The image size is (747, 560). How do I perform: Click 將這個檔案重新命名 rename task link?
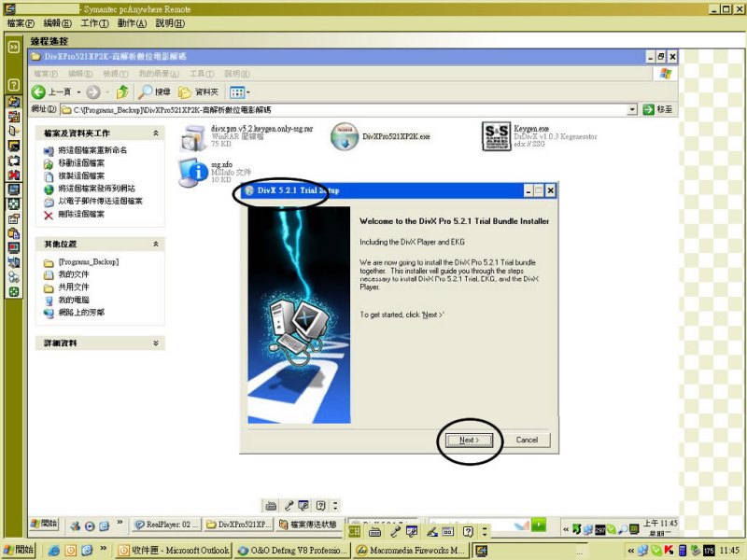[92, 150]
